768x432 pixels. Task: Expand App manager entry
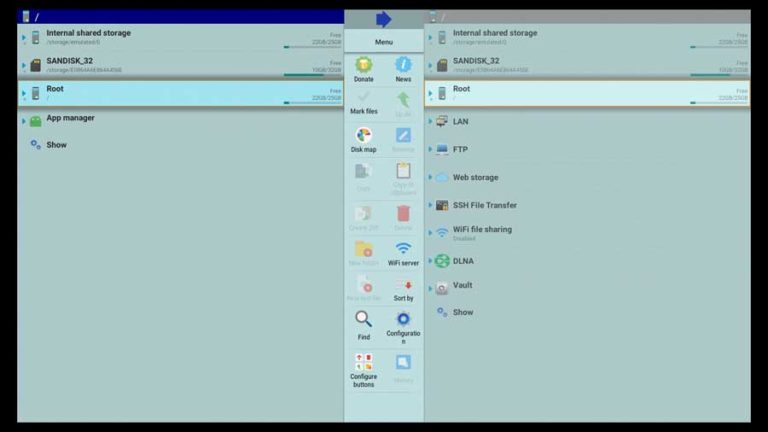point(24,121)
